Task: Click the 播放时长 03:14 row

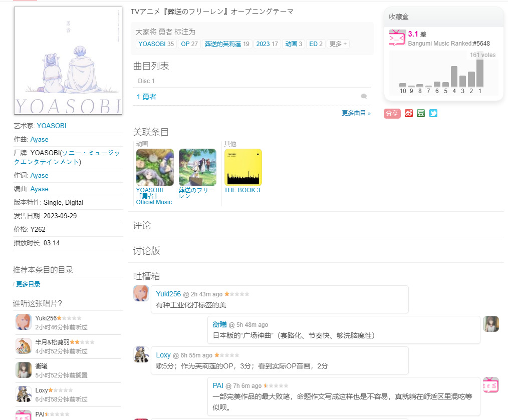Action: tap(68, 243)
